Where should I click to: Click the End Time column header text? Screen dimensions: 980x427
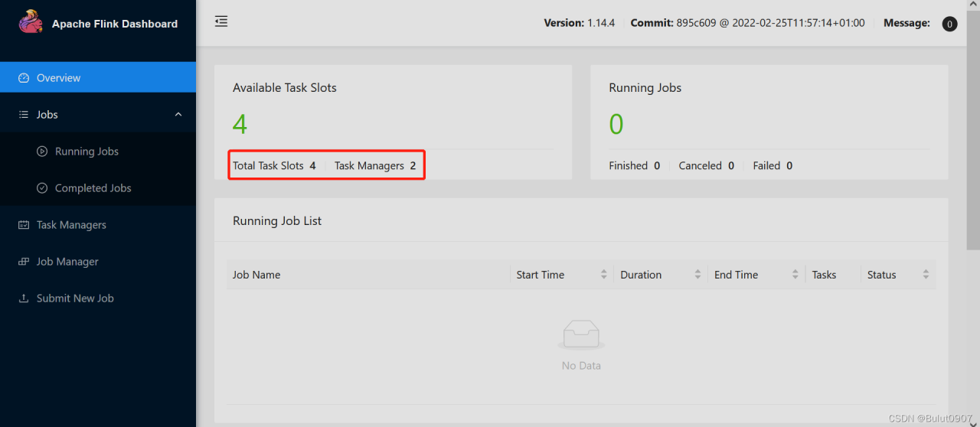coord(736,275)
